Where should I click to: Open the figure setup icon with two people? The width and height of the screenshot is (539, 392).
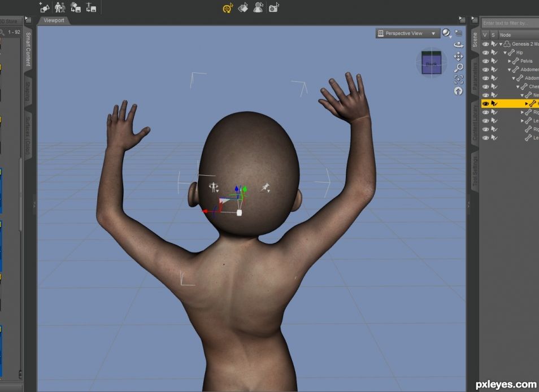(x=60, y=7)
